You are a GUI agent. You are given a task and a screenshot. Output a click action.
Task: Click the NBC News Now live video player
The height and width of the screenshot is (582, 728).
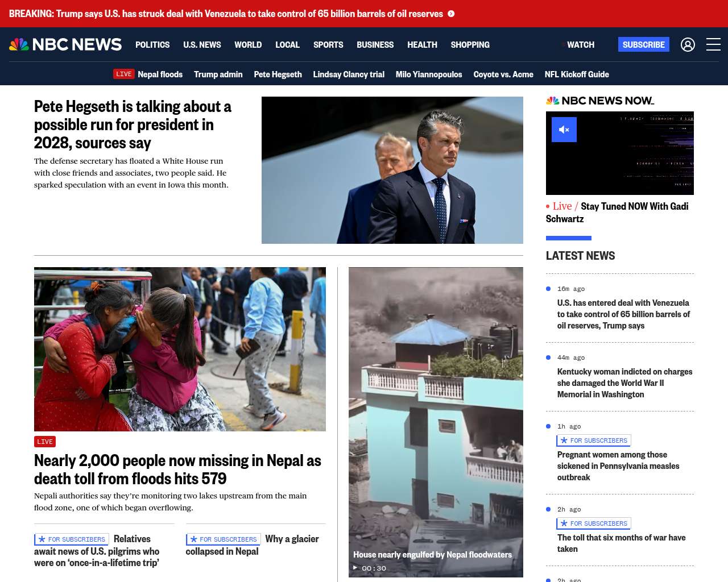click(620, 153)
